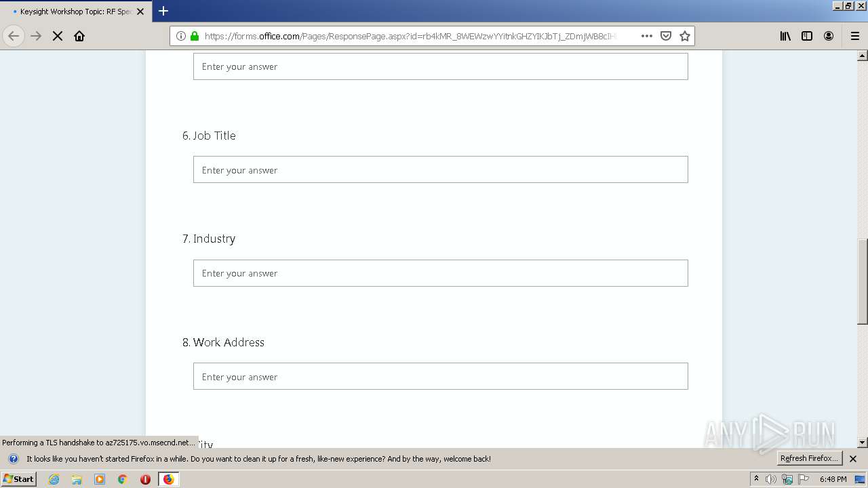The height and width of the screenshot is (488, 868).
Task: Click the green secure connection padlock
Action: (195, 36)
